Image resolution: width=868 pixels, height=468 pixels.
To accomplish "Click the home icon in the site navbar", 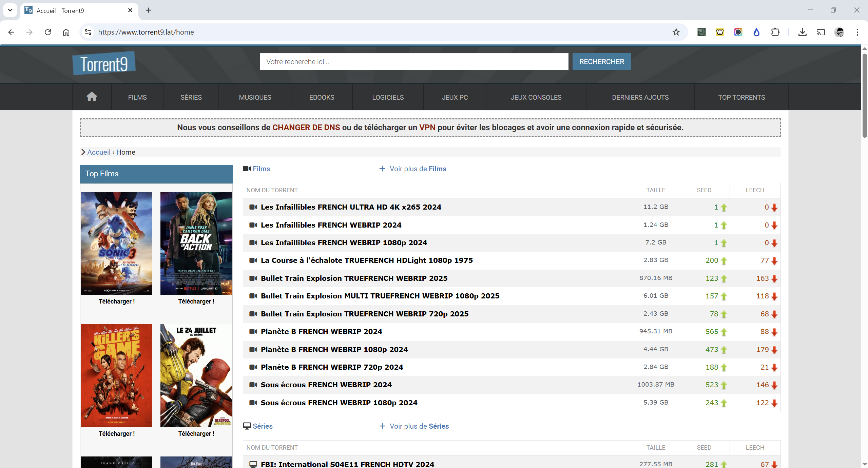I will click(x=92, y=97).
